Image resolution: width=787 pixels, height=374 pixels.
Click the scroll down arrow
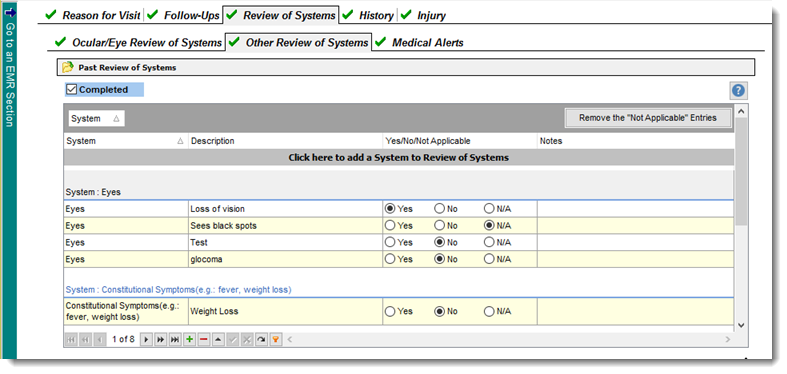(x=741, y=326)
